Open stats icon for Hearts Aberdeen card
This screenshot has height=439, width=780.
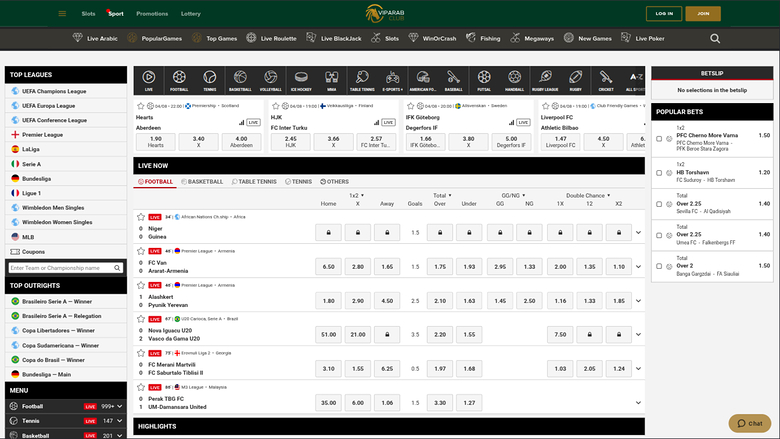(241, 122)
